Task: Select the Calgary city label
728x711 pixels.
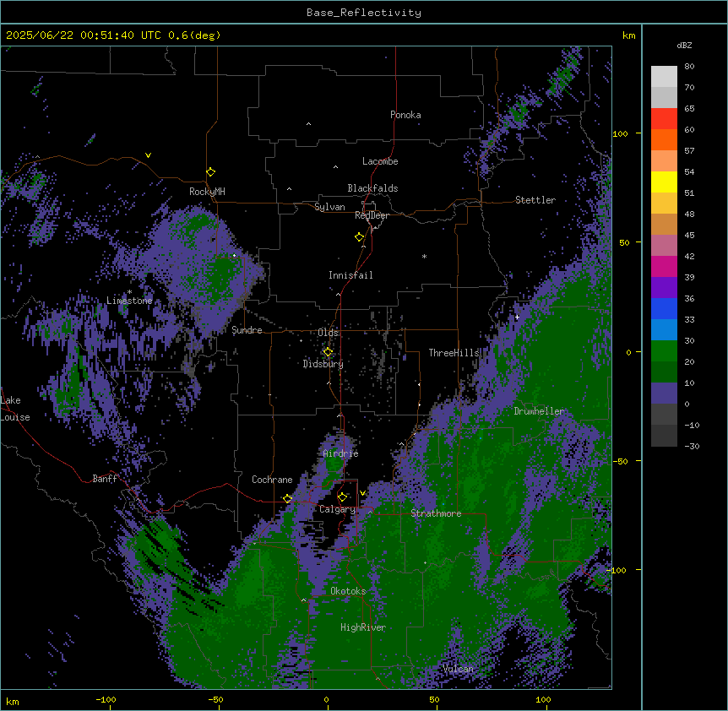Action: click(337, 509)
